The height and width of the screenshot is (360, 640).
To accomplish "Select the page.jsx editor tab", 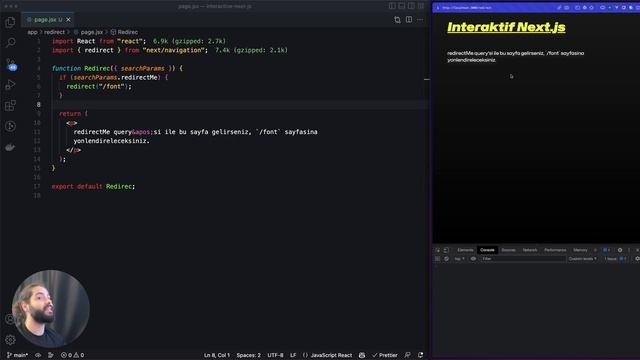I will point(47,20).
